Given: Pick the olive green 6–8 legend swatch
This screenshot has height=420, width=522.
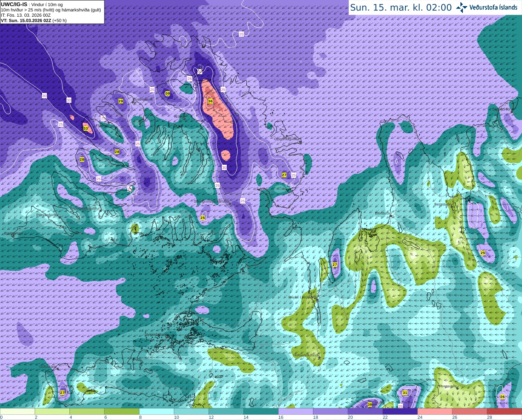Looking at the screenshot, I should 122,411.
